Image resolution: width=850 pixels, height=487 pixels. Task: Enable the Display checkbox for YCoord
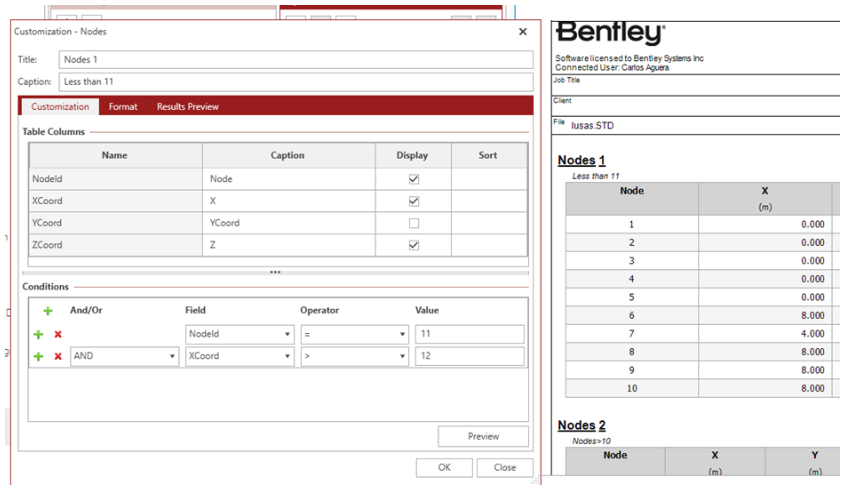tap(414, 223)
